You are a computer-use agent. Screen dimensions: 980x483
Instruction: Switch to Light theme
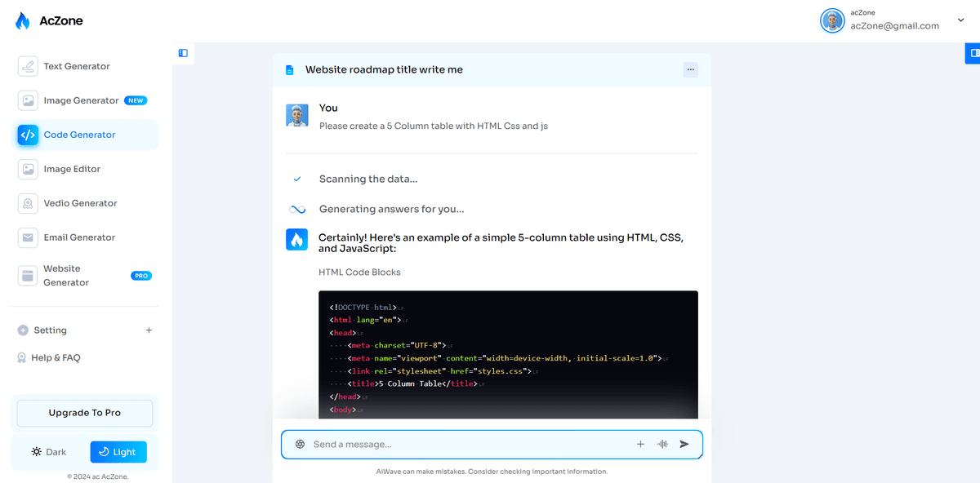(x=118, y=452)
